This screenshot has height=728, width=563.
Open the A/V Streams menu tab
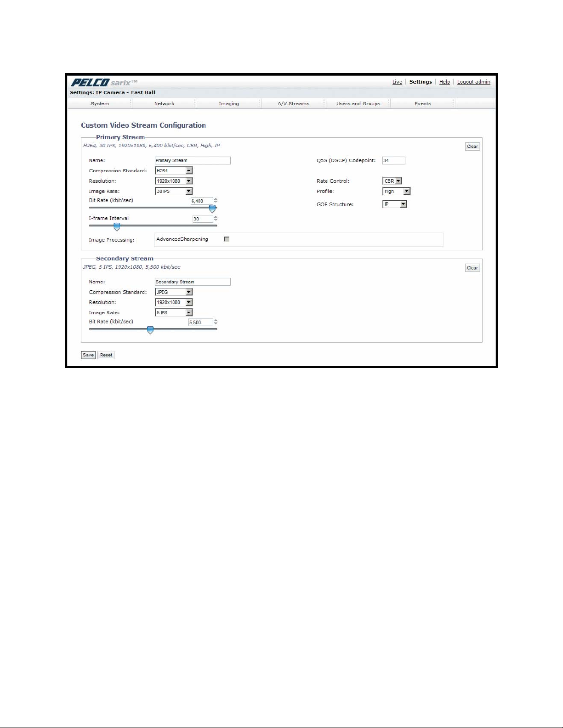coord(293,104)
